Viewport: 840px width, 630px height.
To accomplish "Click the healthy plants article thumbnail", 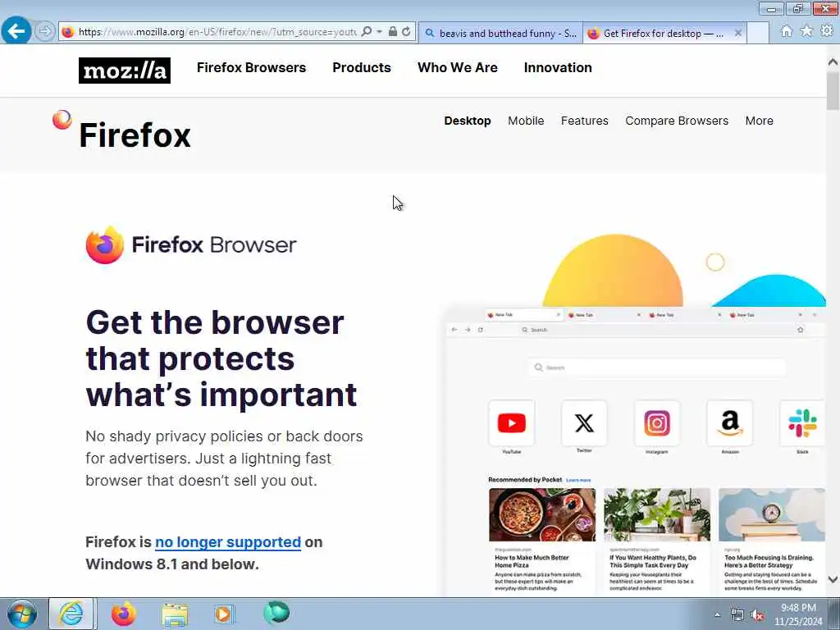I will [x=657, y=514].
